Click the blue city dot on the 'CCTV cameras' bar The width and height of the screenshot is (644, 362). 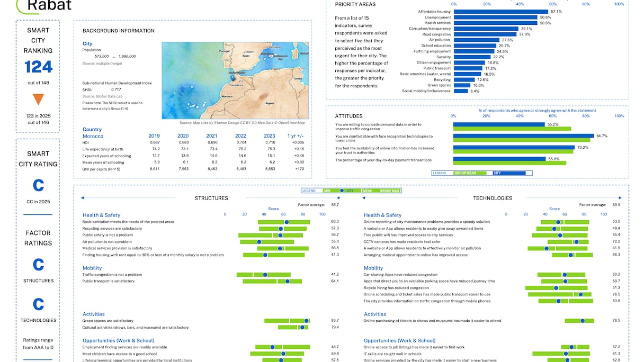[x=576, y=242]
